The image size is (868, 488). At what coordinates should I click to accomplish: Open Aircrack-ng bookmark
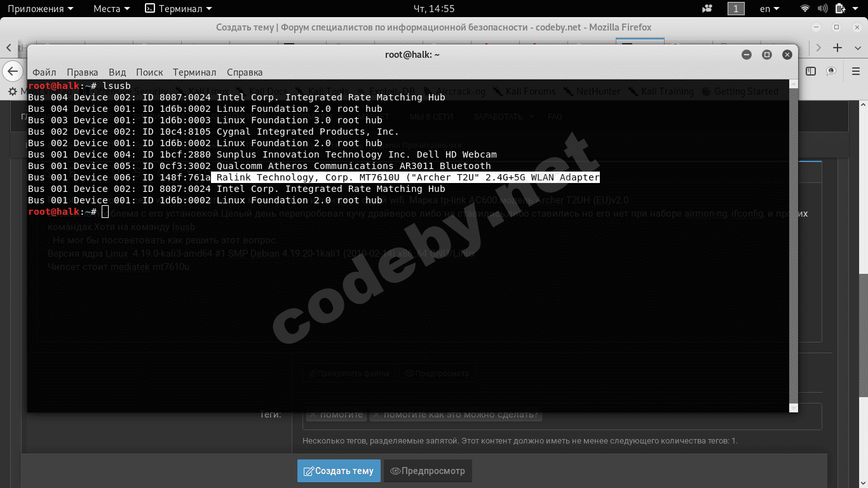point(454,91)
